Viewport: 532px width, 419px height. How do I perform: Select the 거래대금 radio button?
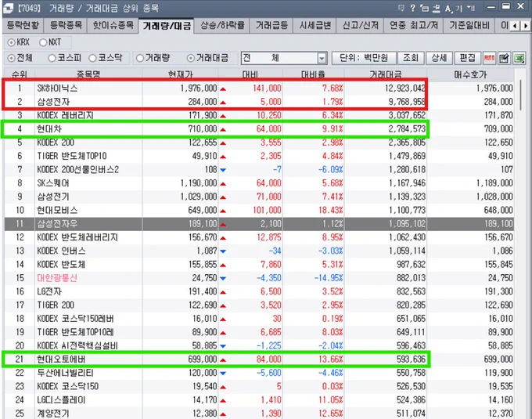pyautogui.click(x=191, y=59)
